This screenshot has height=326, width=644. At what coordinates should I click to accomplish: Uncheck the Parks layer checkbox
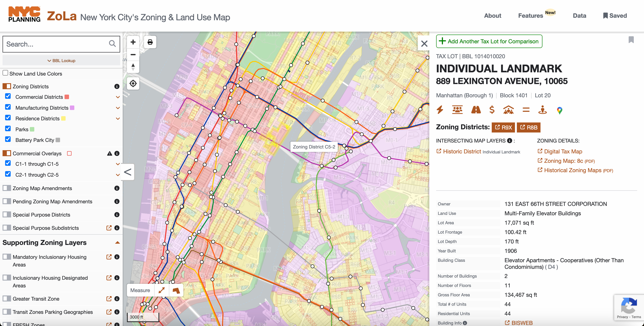click(x=8, y=129)
